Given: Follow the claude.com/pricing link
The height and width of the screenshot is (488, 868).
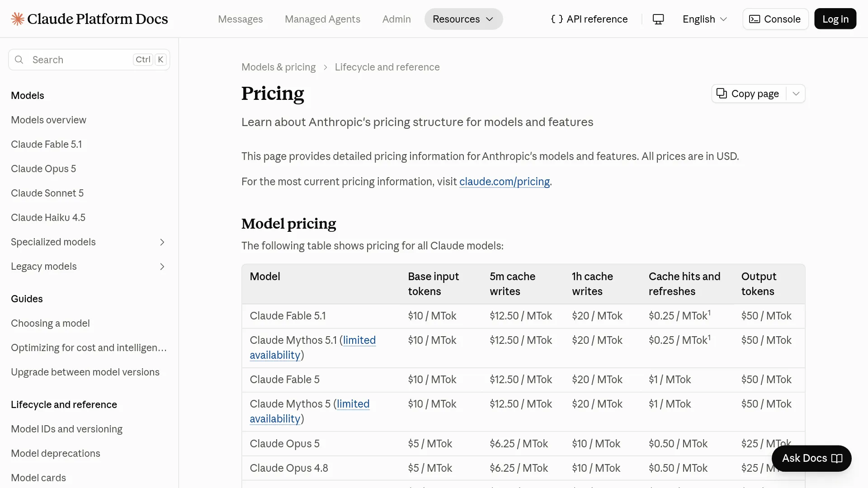Looking at the screenshot, I should [505, 182].
